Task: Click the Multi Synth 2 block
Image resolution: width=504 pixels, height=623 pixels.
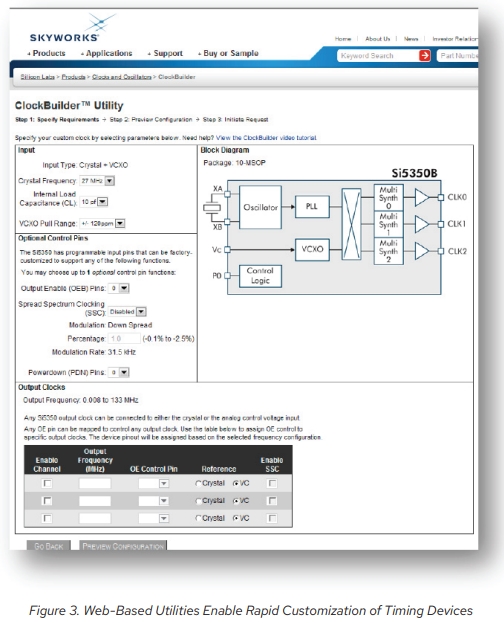Action: pyautogui.click(x=388, y=251)
